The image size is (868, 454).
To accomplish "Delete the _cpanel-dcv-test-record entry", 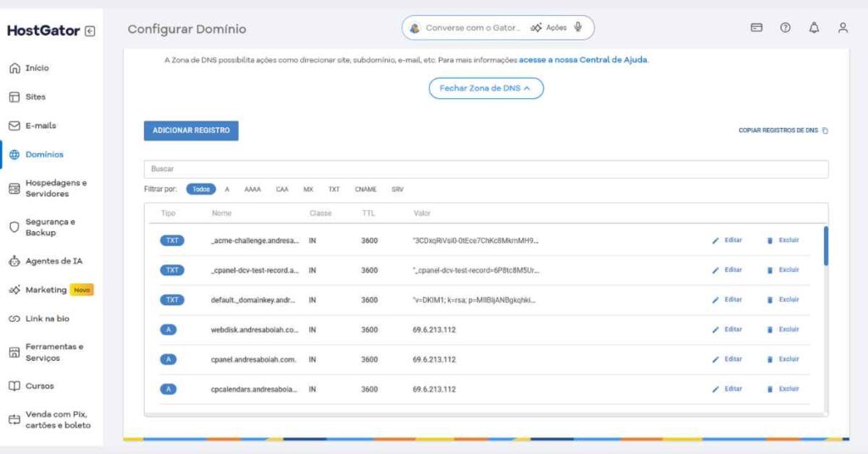I will [x=782, y=270].
